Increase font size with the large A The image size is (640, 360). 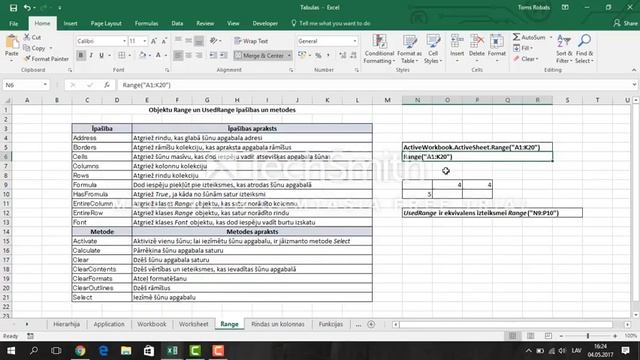154,41
